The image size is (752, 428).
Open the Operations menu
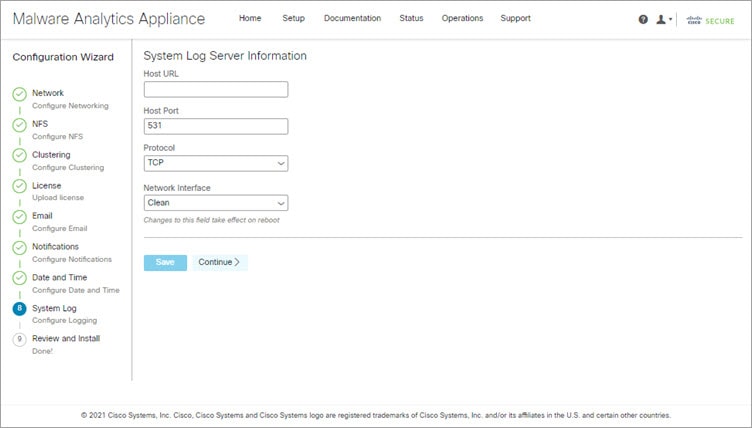[x=462, y=18]
